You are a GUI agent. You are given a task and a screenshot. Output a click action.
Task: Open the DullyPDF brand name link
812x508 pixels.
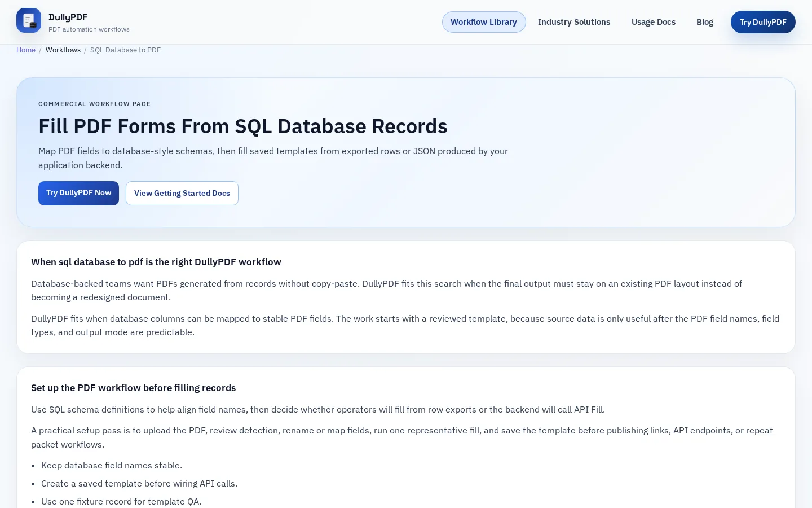click(x=68, y=17)
